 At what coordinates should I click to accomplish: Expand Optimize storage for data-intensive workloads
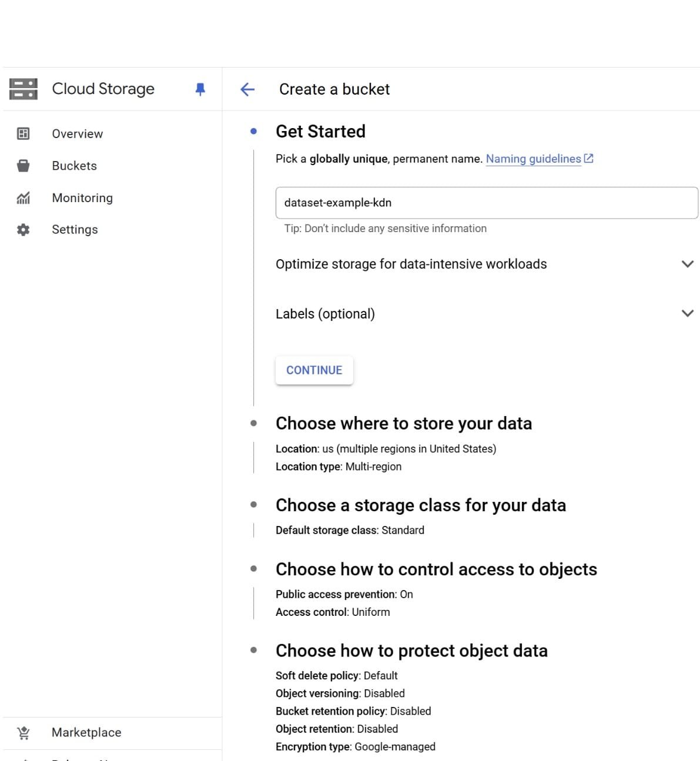(687, 264)
